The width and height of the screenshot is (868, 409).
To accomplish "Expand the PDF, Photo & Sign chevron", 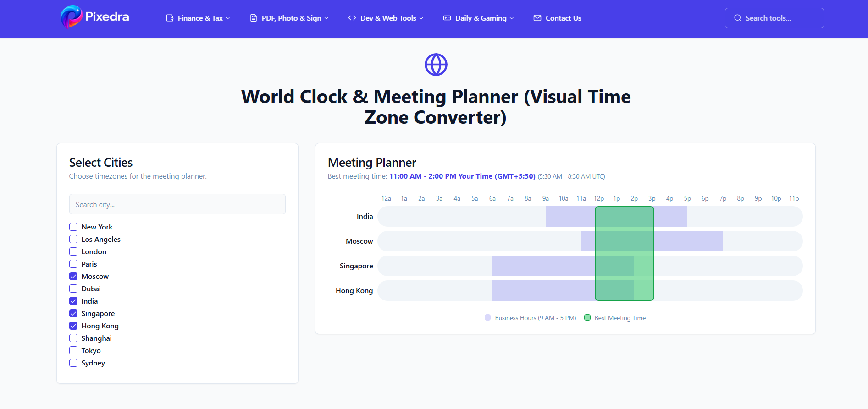I will (x=326, y=18).
